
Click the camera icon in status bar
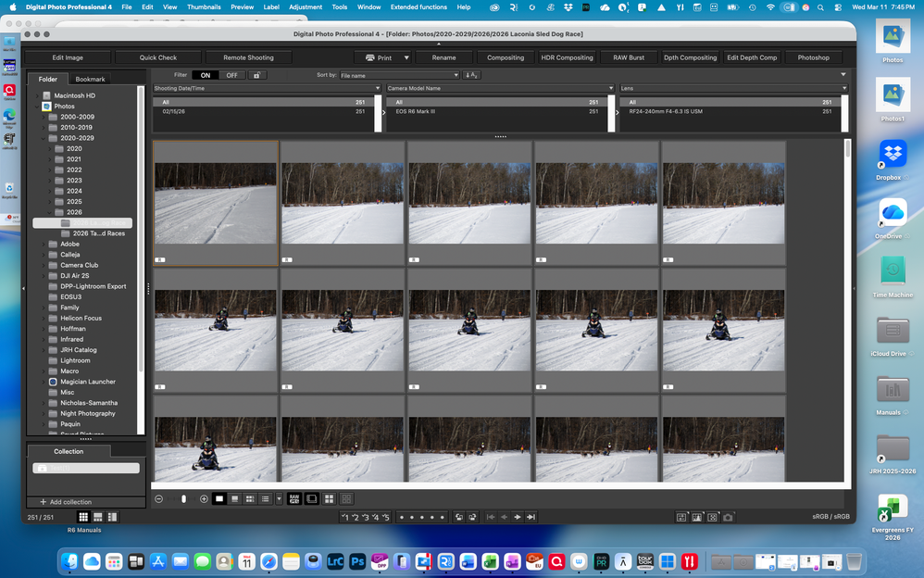(x=729, y=517)
